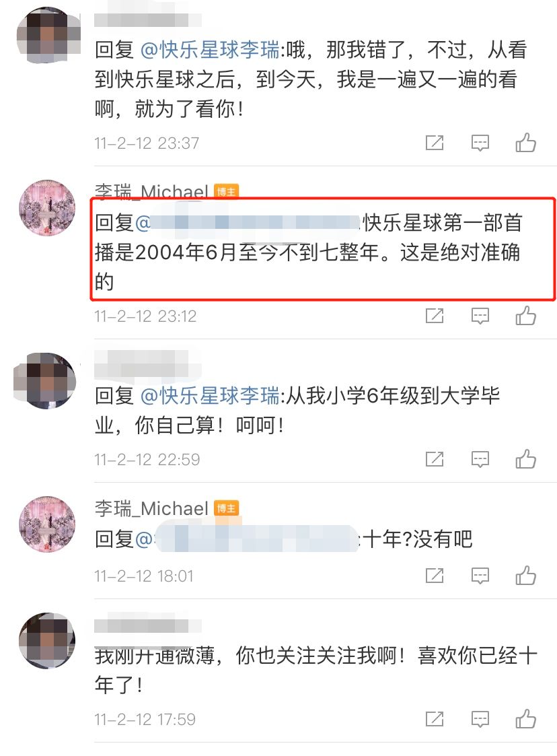Share the 23:12 comment by 李瑞_Michael
Screen dimensions: 557x756
click(x=435, y=316)
